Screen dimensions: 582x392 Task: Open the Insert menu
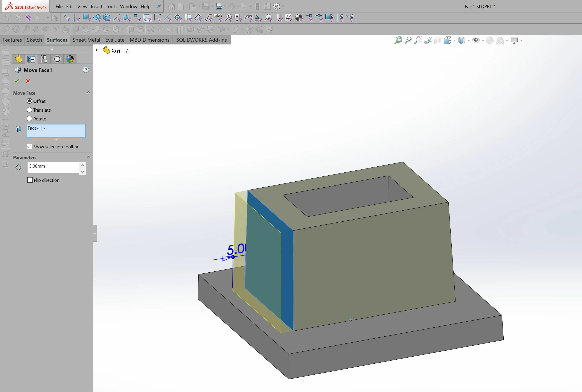point(96,6)
